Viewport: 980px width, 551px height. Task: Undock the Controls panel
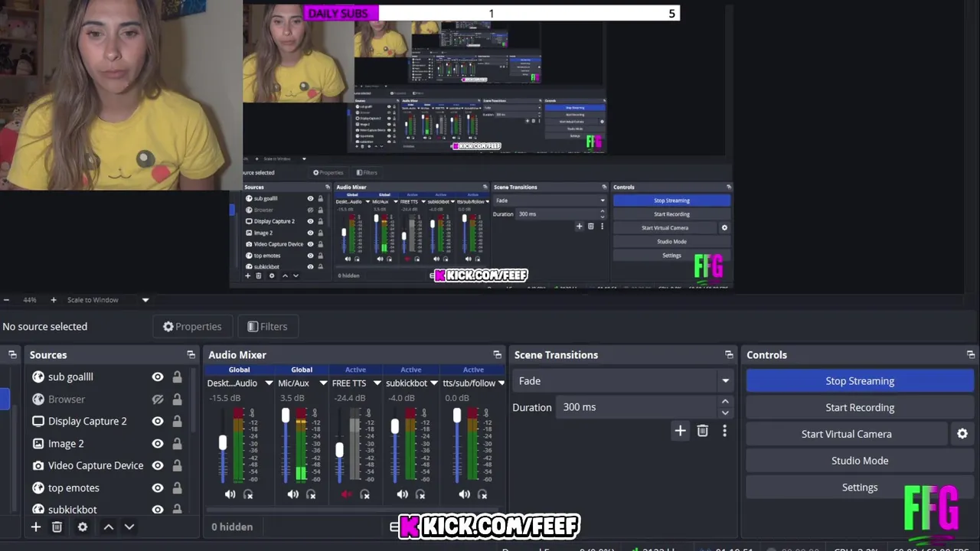(971, 355)
